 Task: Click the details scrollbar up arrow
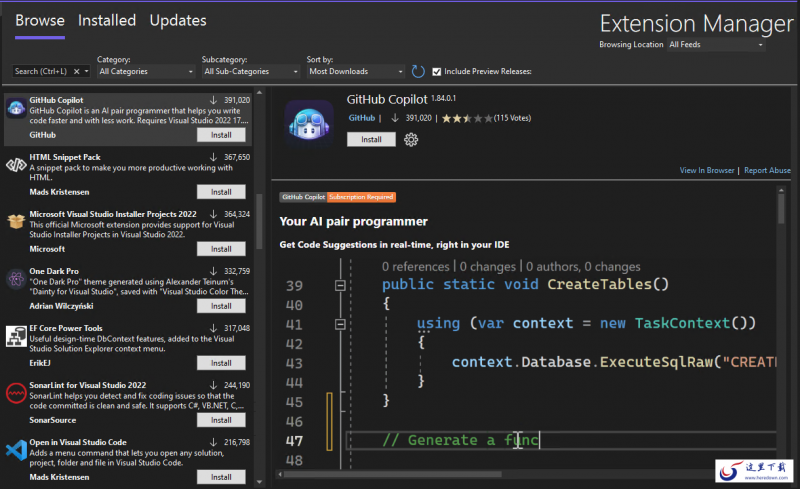[x=781, y=190]
